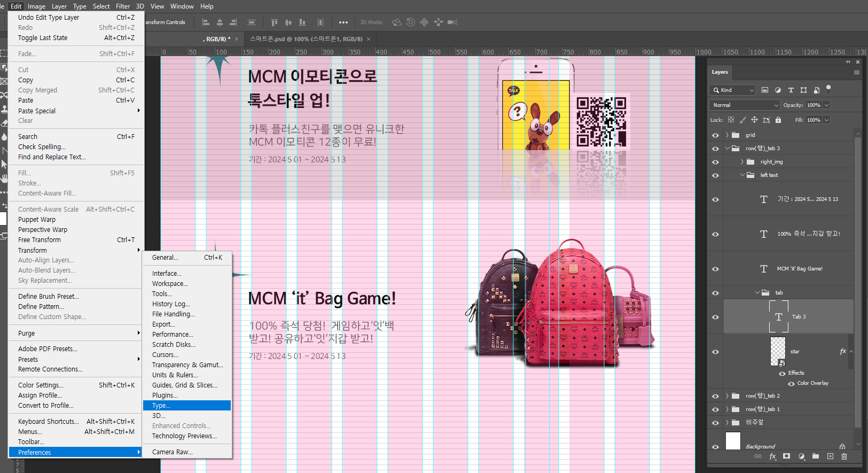Open the Normal blend mode dropdown
This screenshot has width=868, height=473.
pos(745,105)
